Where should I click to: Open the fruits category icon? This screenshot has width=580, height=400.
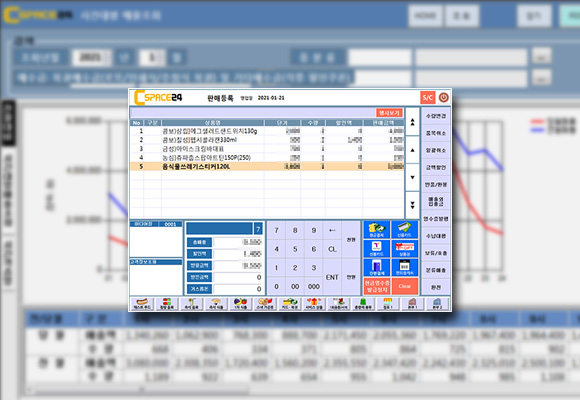(240, 304)
